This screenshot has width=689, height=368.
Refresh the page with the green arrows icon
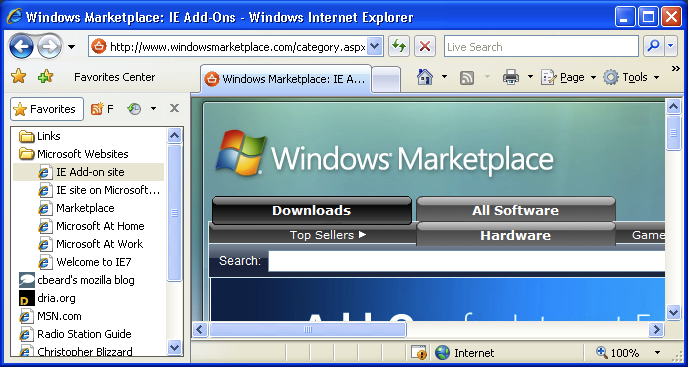pyautogui.click(x=399, y=46)
